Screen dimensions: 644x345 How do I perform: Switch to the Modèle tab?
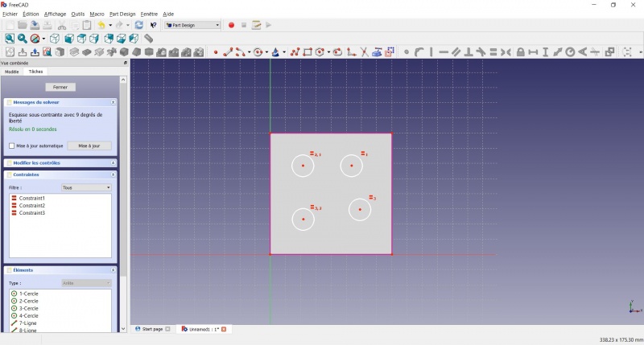pyautogui.click(x=12, y=72)
